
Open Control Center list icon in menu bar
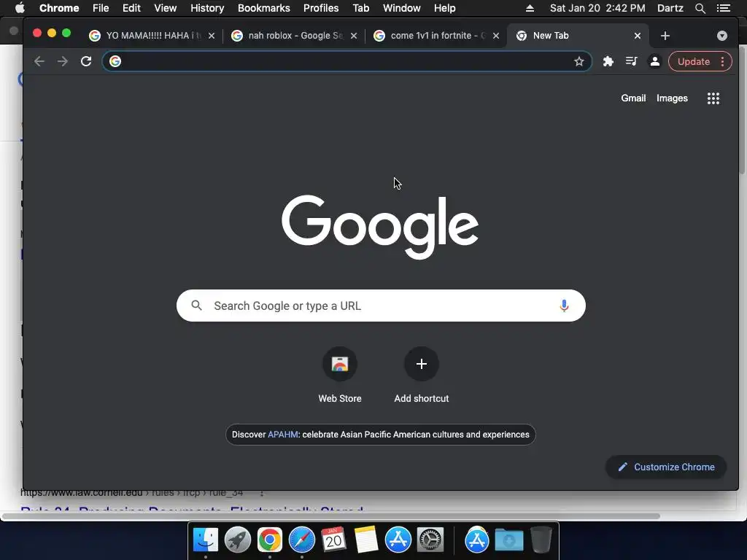pyautogui.click(x=724, y=8)
